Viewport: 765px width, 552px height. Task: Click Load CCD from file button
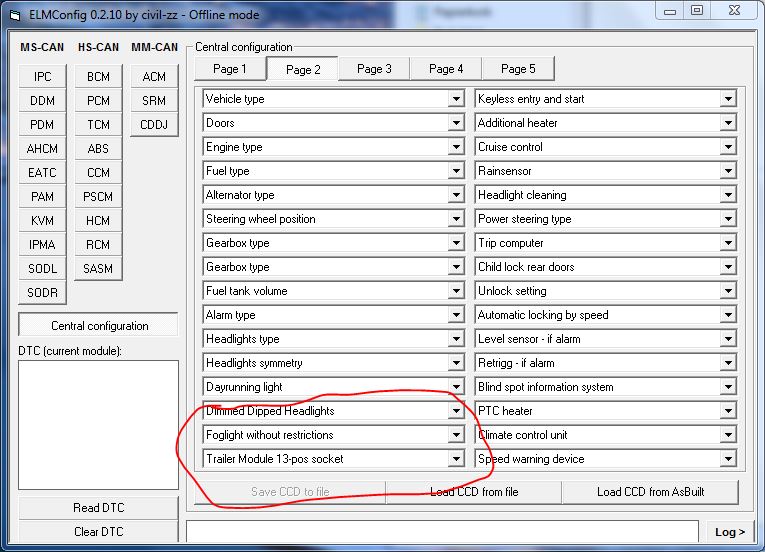(474, 492)
